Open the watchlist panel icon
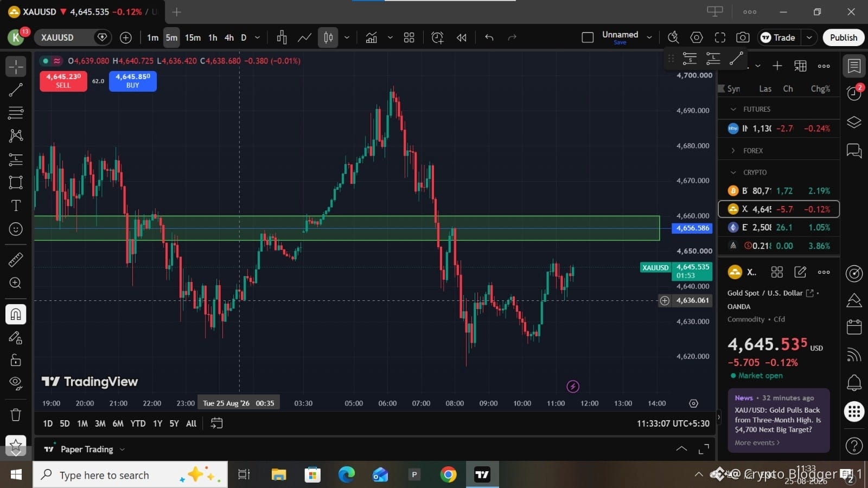 pyautogui.click(x=854, y=66)
